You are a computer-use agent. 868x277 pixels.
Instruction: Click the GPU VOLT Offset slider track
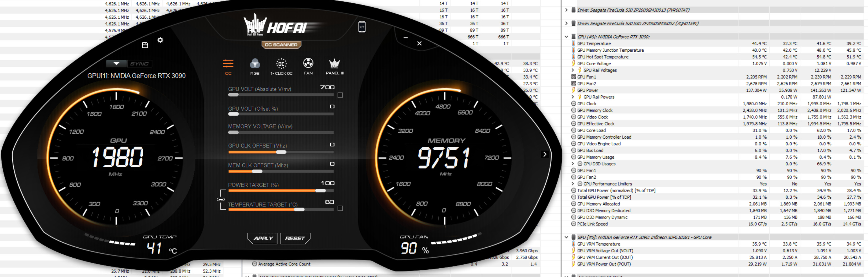click(281, 114)
